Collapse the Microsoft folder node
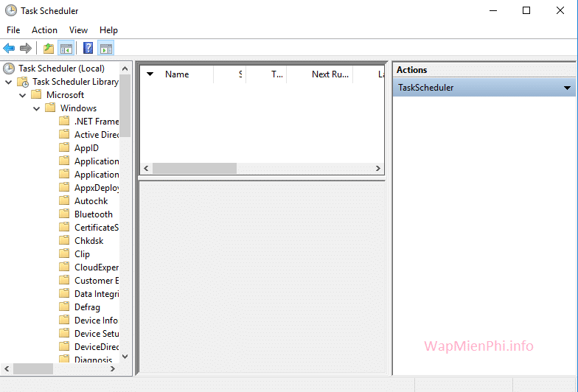The width and height of the screenshot is (578, 392). point(22,96)
